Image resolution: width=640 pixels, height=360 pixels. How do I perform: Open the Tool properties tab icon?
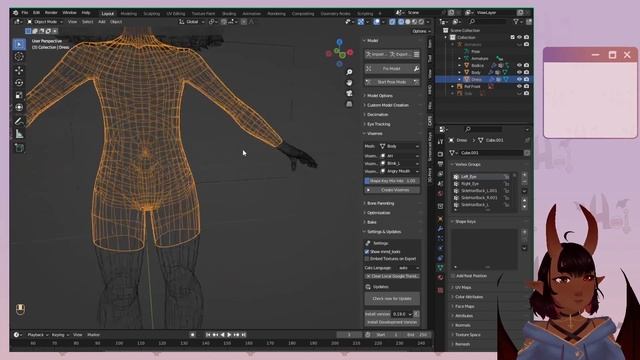[440, 142]
